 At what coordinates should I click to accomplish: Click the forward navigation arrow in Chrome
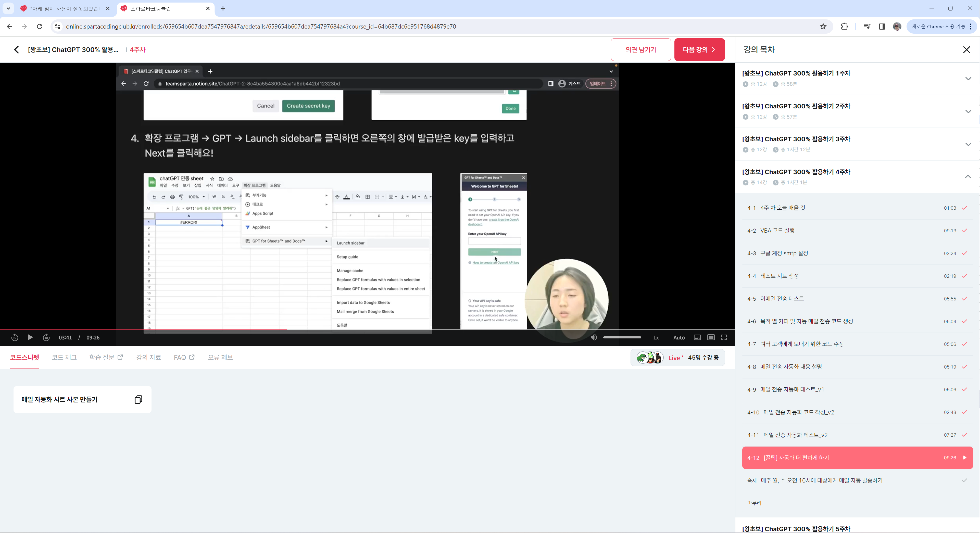(24, 27)
